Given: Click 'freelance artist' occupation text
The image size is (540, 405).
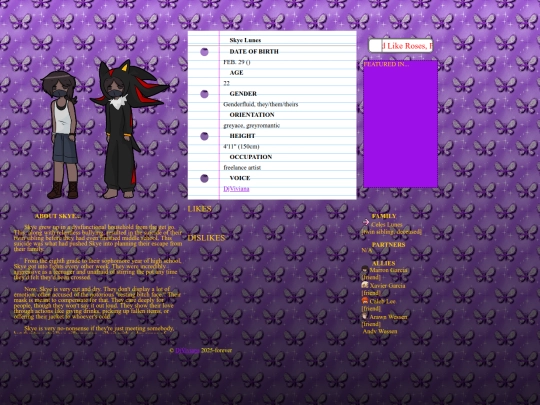Looking at the screenshot, I should [242, 167].
